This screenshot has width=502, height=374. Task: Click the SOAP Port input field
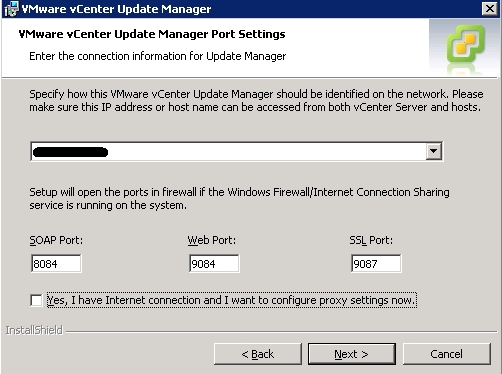pyautogui.click(x=56, y=264)
